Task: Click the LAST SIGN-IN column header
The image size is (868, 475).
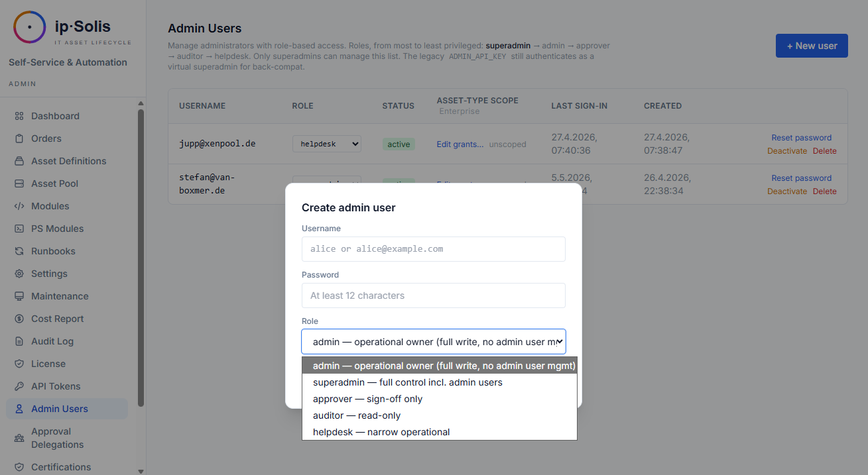Action: point(579,106)
